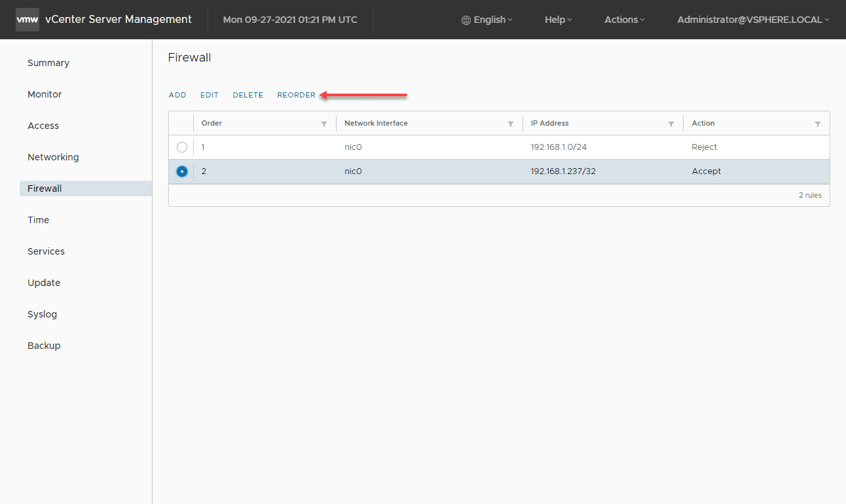Click the Action column header

[x=703, y=123]
